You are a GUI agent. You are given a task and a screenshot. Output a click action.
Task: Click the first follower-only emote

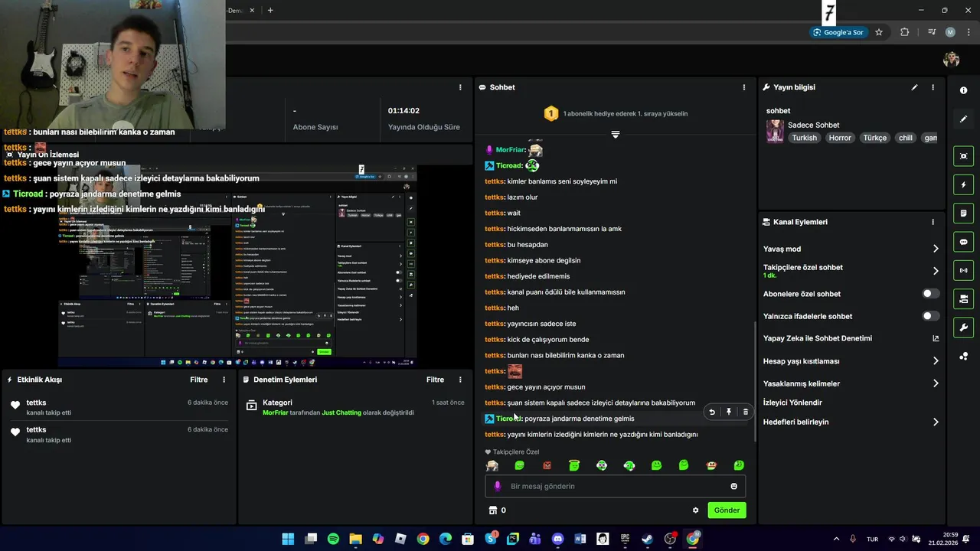tap(492, 465)
